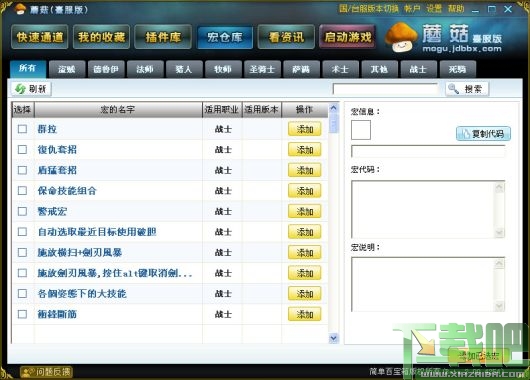This screenshot has width=530, height=380.
Task: Click the 刷新 refresh button
Action: tap(31, 89)
